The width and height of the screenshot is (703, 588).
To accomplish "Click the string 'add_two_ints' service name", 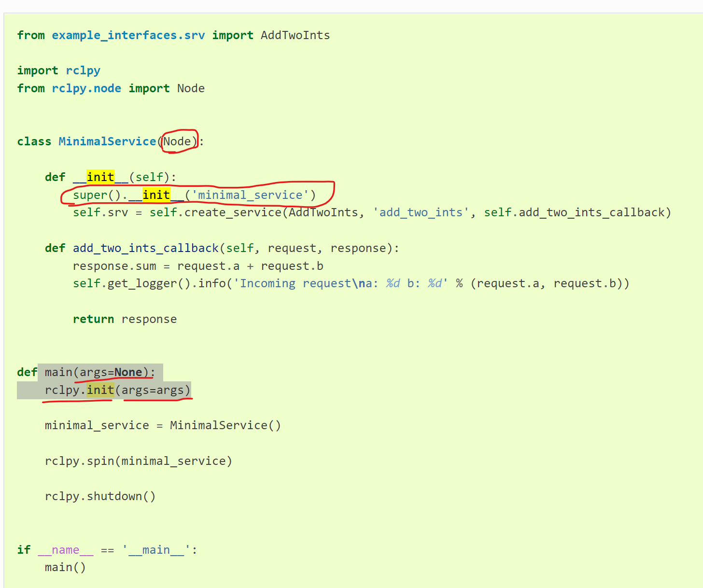I will tap(421, 212).
